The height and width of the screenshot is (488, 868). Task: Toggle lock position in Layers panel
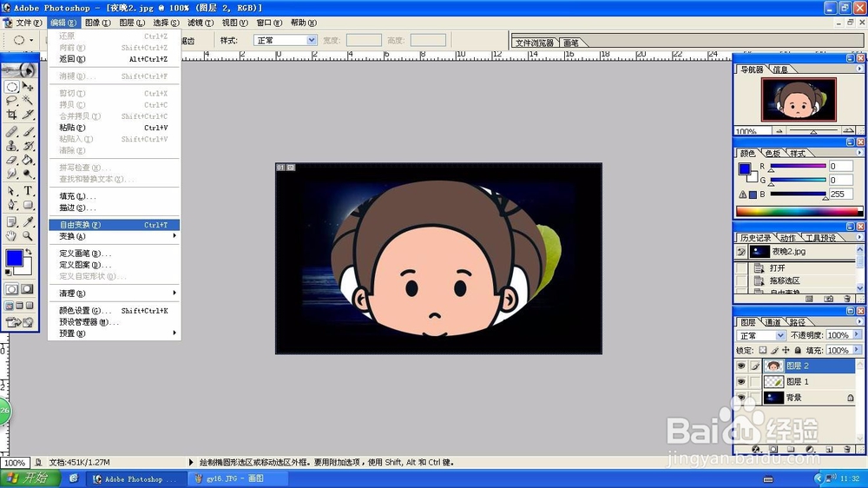(x=786, y=350)
